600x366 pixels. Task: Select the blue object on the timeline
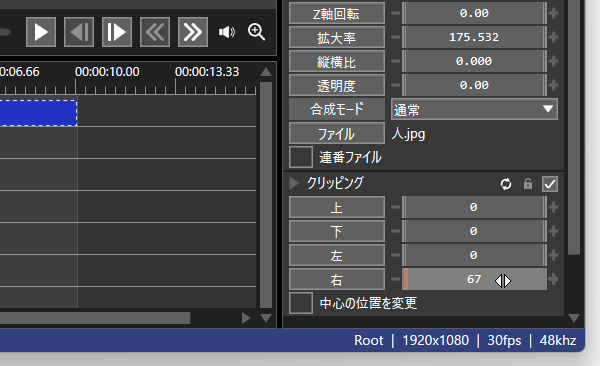(x=38, y=113)
